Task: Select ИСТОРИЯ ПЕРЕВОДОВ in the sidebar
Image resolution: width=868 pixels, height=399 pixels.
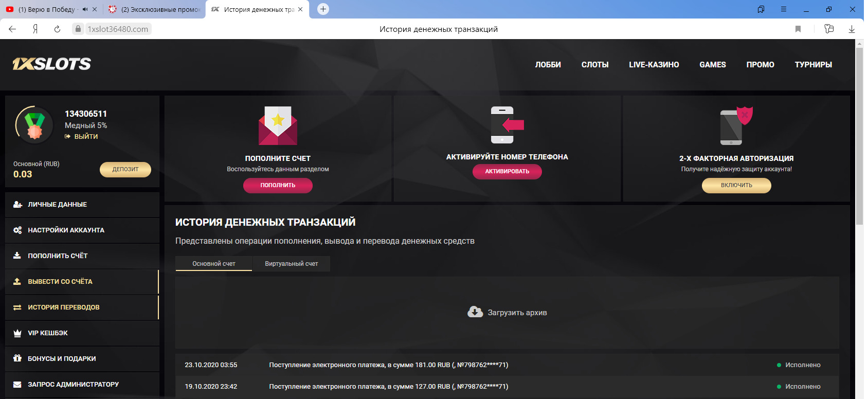Action: click(82, 307)
